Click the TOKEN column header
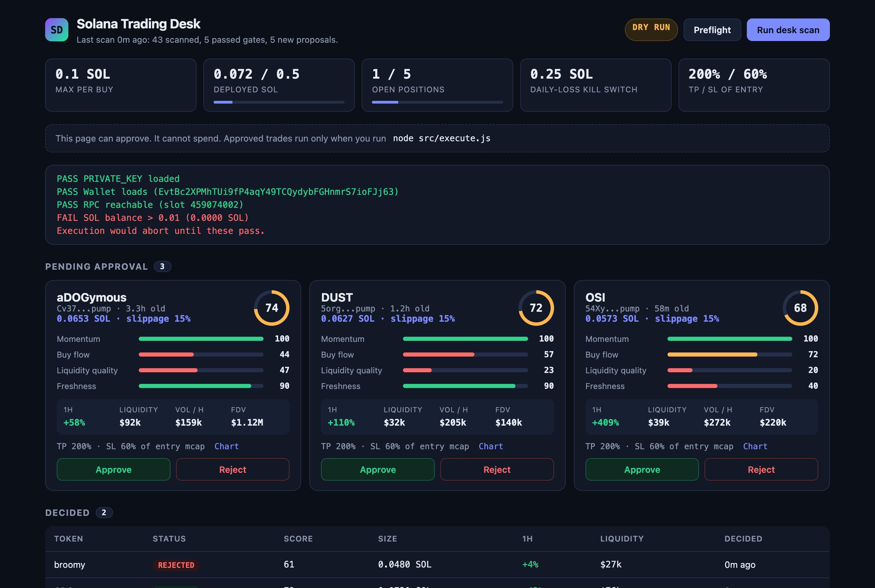 click(x=69, y=539)
